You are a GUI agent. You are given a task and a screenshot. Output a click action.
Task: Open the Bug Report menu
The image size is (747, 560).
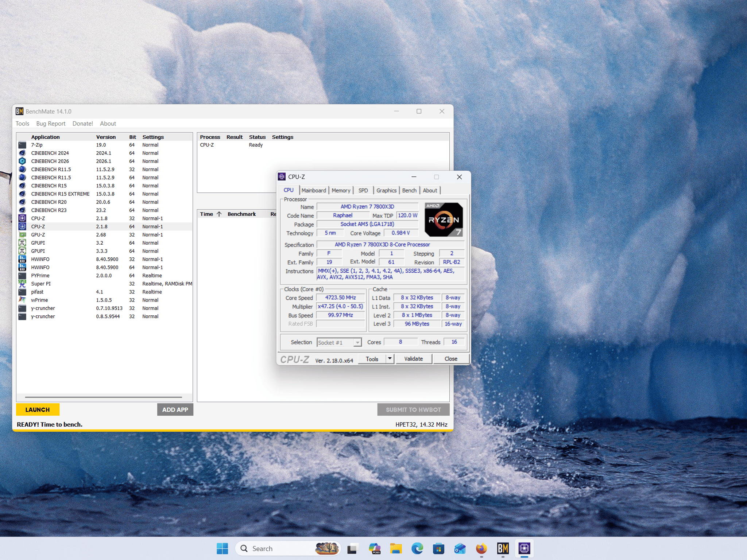[x=51, y=124]
